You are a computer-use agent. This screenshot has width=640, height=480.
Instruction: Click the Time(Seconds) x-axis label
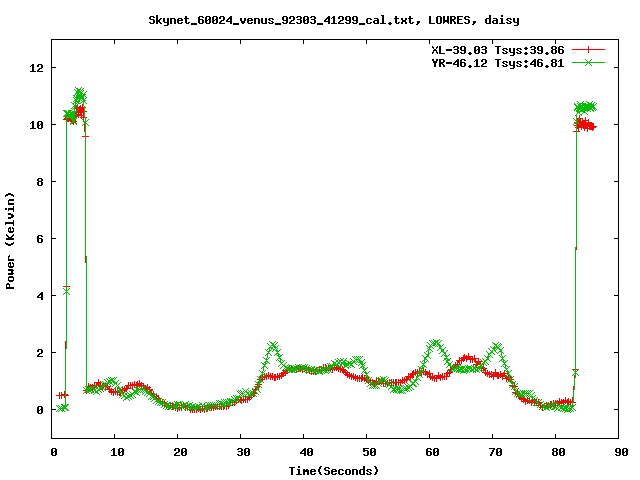coord(334,471)
